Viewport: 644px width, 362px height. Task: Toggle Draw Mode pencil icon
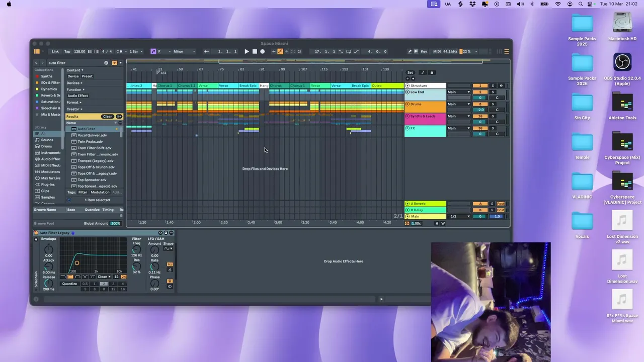pos(410,51)
